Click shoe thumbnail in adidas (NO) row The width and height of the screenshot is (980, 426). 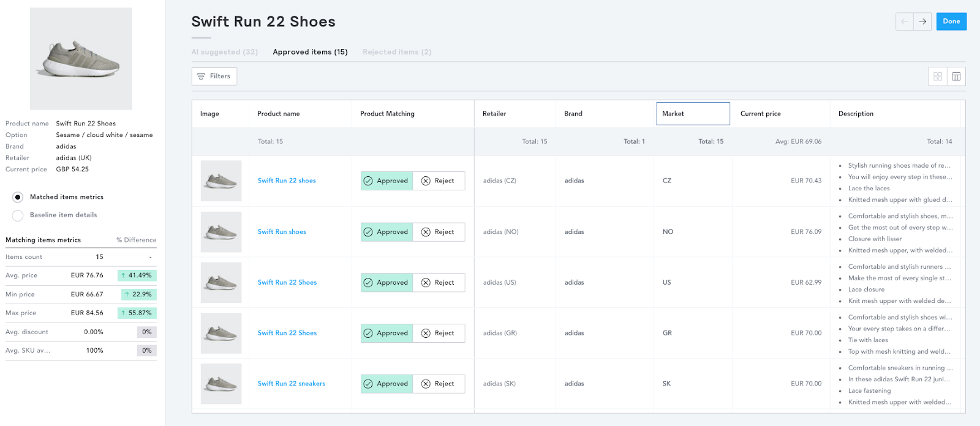(x=221, y=232)
